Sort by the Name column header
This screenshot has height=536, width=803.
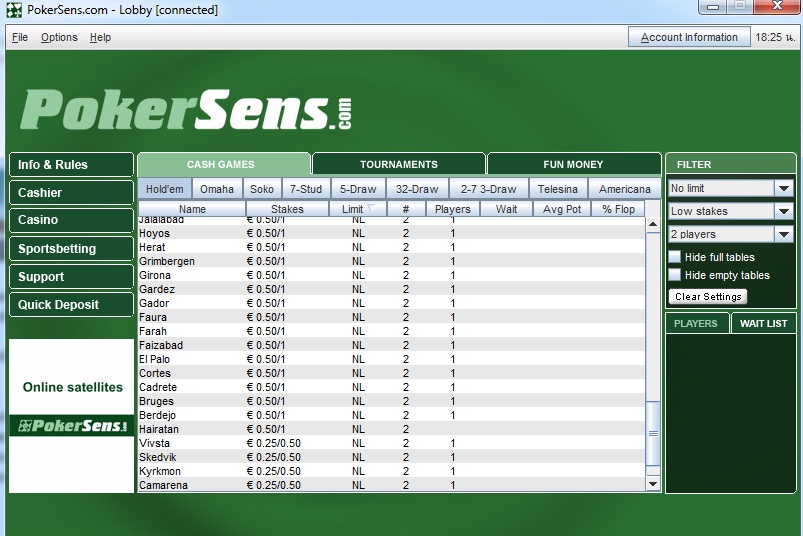coord(192,209)
